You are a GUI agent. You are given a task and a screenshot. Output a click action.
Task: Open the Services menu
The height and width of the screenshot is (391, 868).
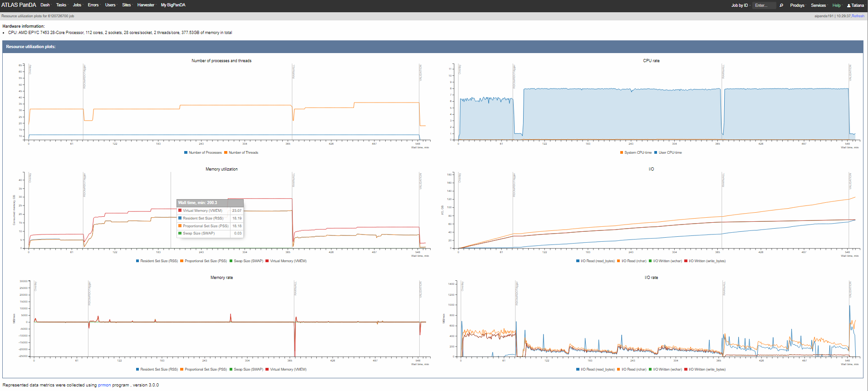click(819, 5)
